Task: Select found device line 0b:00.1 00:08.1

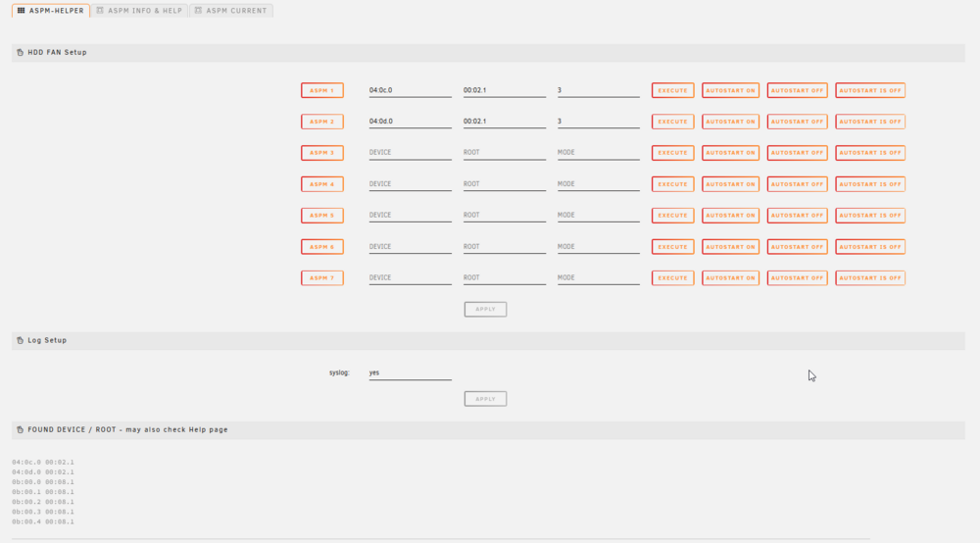Action: point(42,492)
